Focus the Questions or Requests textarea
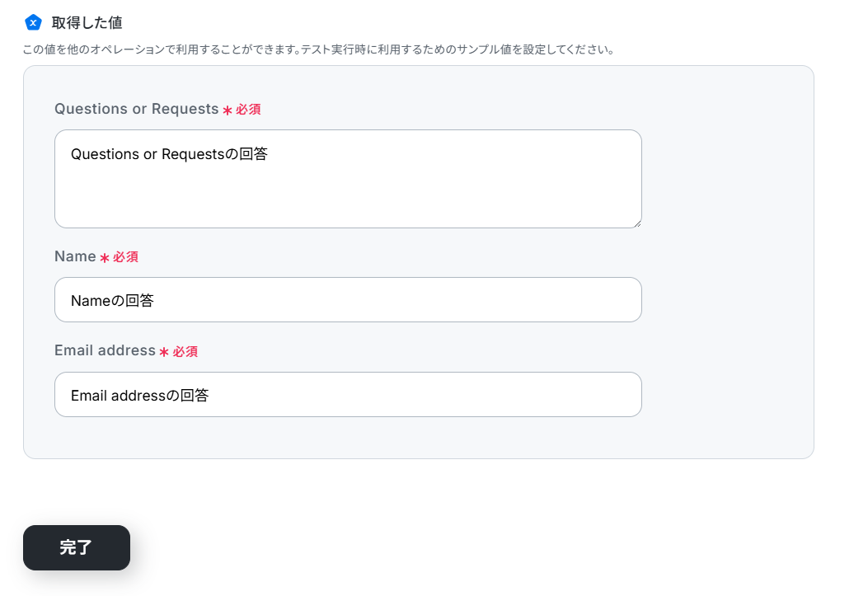 [x=348, y=179]
